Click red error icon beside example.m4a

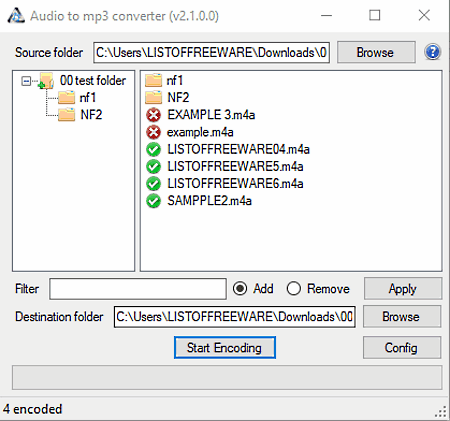coord(153,132)
